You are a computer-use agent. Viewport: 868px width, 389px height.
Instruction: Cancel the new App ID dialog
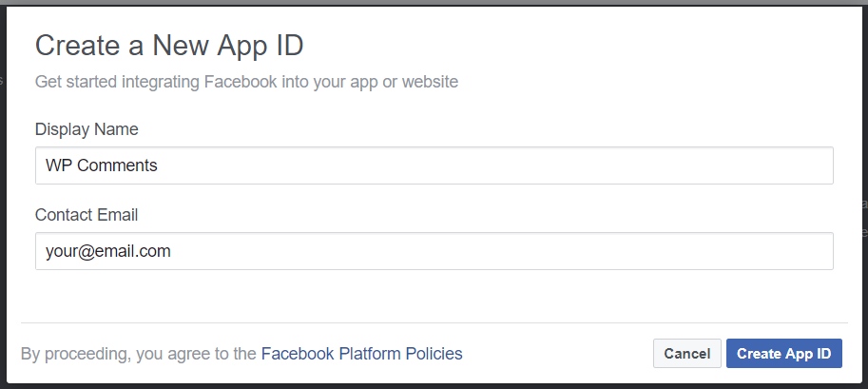click(x=687, y=354)
